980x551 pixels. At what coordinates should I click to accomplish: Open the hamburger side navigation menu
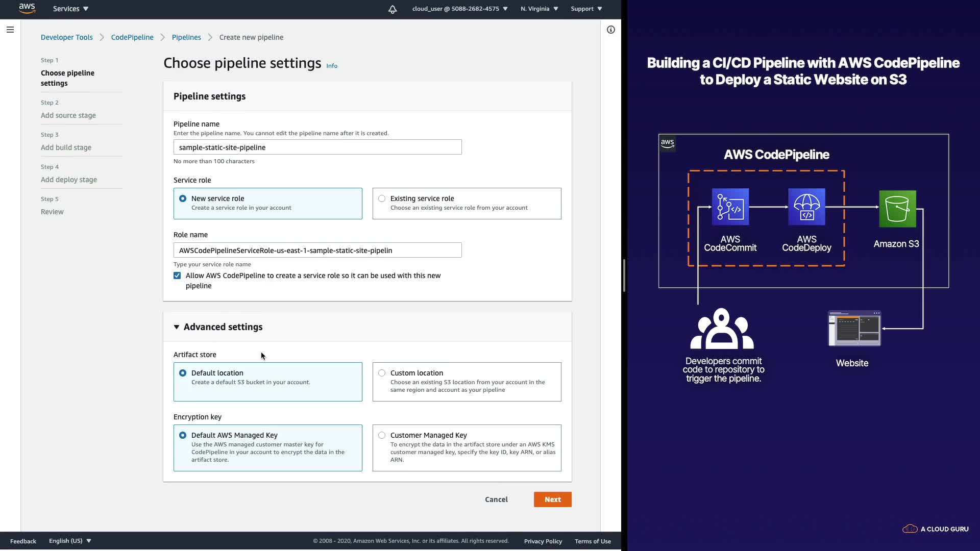[x=10, y=30]
